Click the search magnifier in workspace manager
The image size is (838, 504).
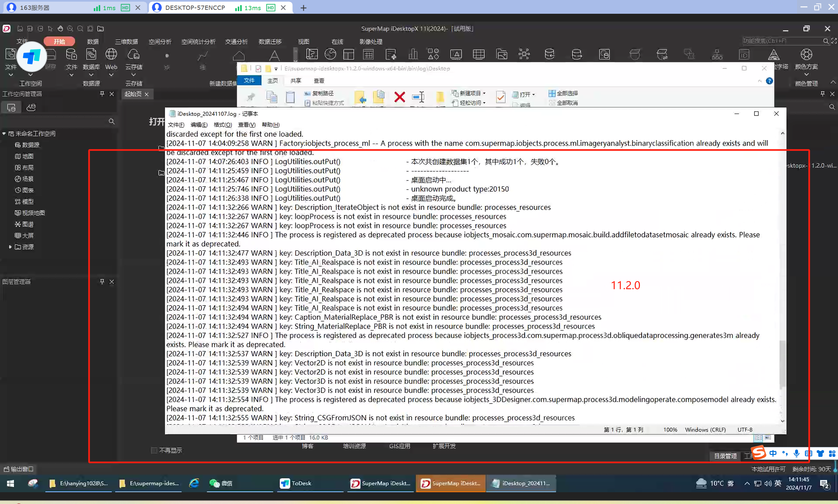[111, 121]
